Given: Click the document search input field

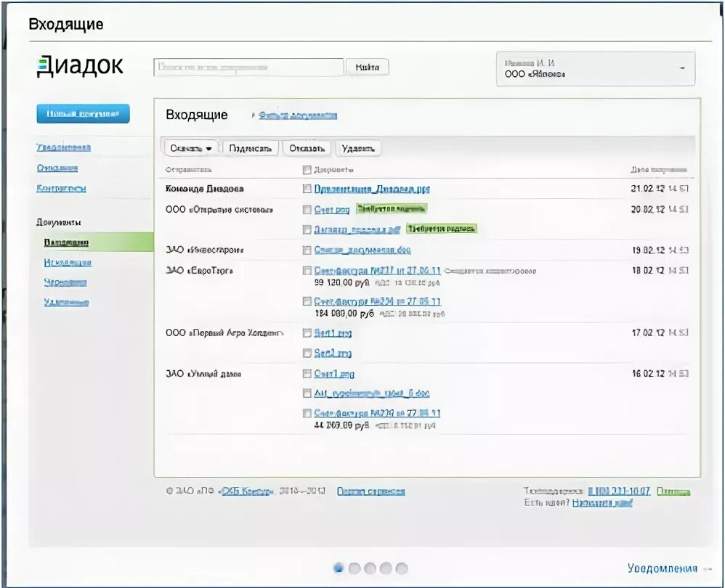Looking at the screenshot, I should click(x=248, y=68).
